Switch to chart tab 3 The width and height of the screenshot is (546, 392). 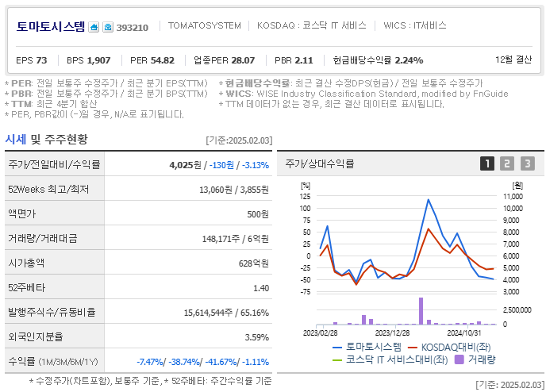pos(528,163)
